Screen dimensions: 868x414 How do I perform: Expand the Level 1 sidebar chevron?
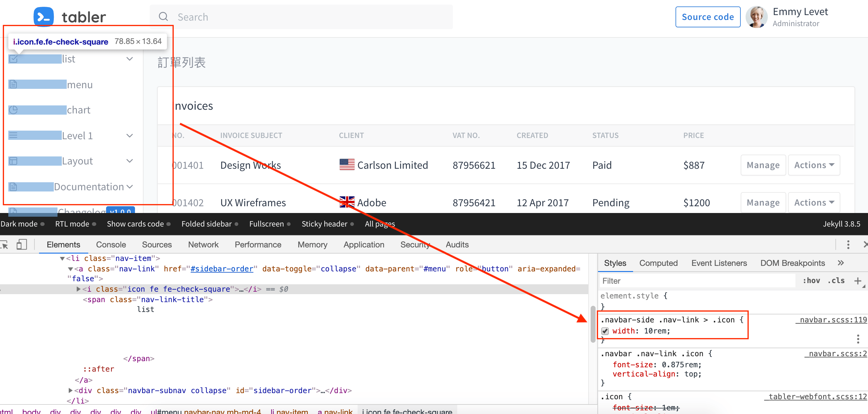pos(130,136)
